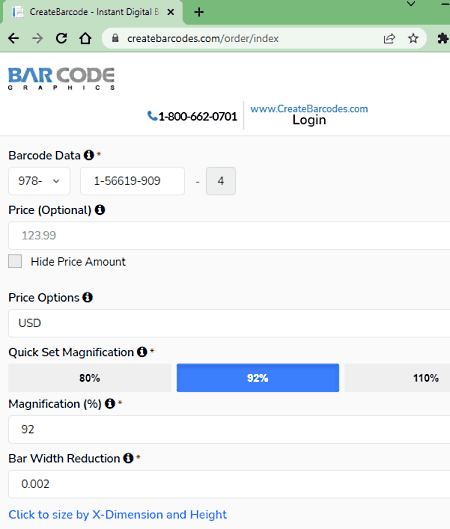Set magnification to 92%

point(258,378)
